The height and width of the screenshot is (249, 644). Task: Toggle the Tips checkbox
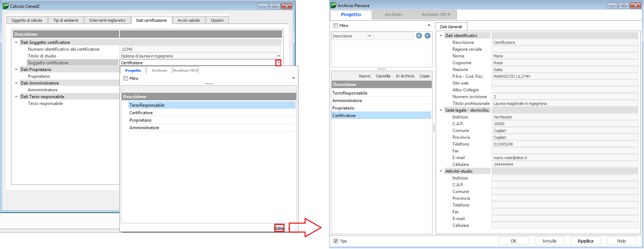pyautogui.click(x=336, y=241)
